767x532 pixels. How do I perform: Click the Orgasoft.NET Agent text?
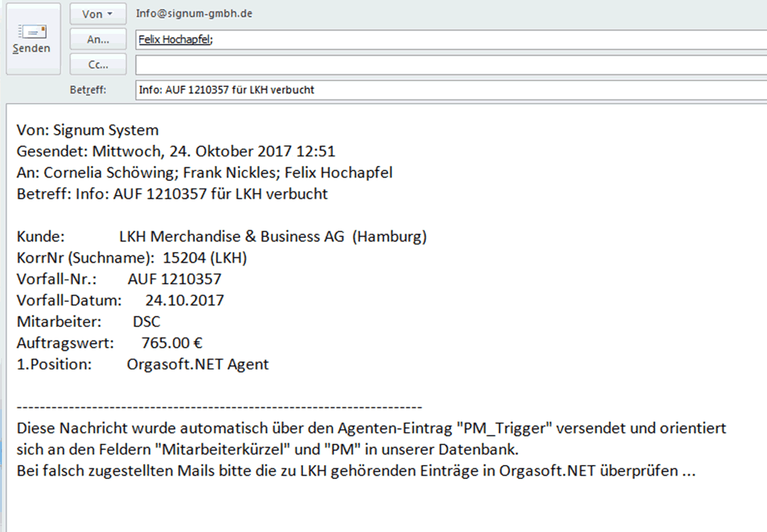(x=197, y=364)
